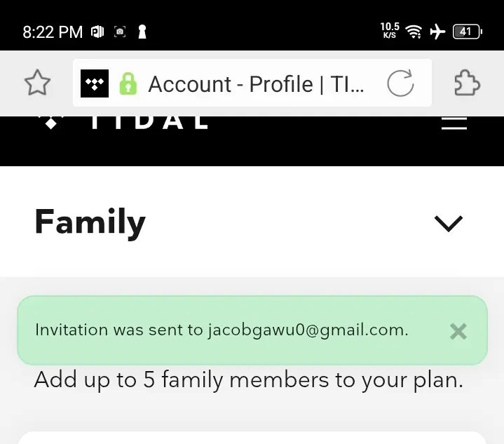Dismiss the invitation sent notification
Screen dimensions: 504x444
coord(458,331)
